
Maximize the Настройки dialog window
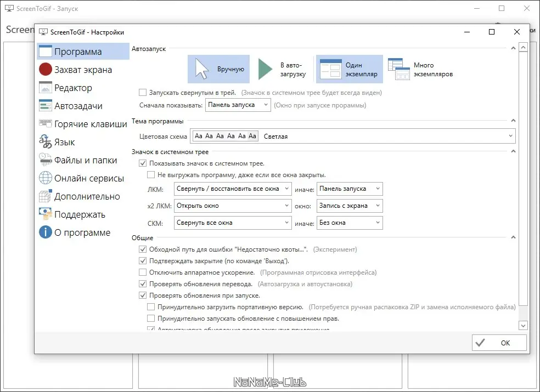coord(492,32)
